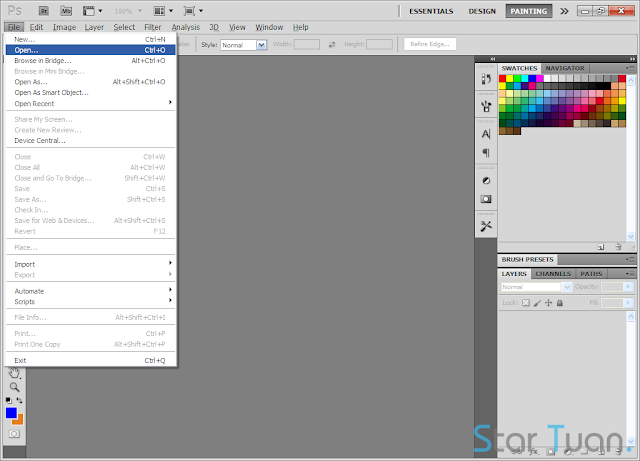The image size is (640, 461).
Task: Open the Edit menu
Action: (x=36, y=27)
